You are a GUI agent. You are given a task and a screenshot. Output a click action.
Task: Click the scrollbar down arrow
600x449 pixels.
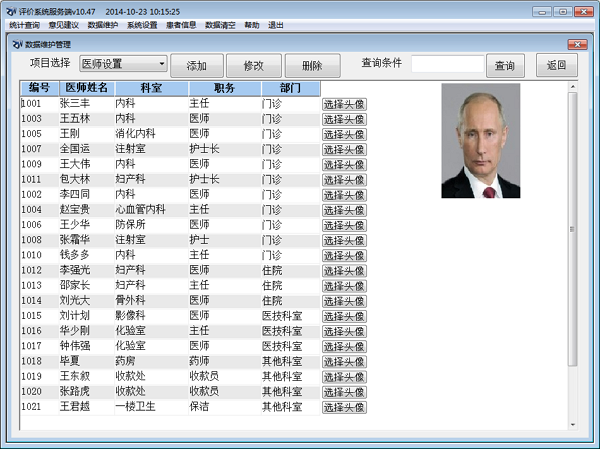coord(572,425)
